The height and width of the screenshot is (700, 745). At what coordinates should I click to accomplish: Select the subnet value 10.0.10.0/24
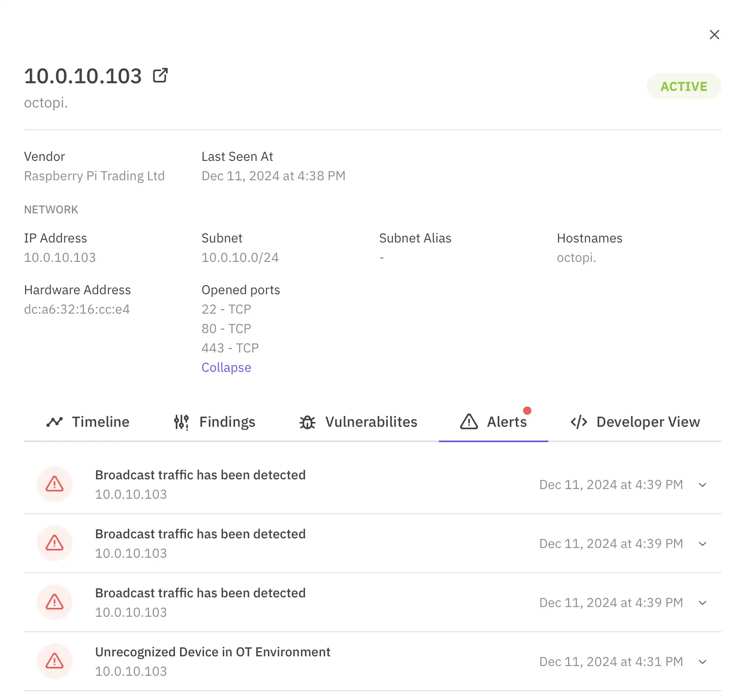pos(240,257)
